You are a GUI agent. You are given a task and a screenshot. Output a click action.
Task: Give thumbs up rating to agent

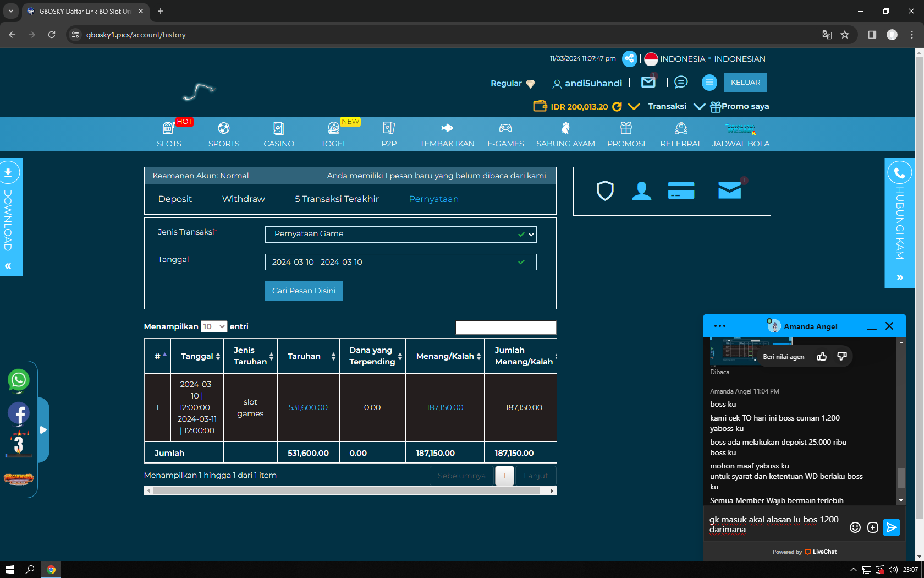click(x=822, y=357)
